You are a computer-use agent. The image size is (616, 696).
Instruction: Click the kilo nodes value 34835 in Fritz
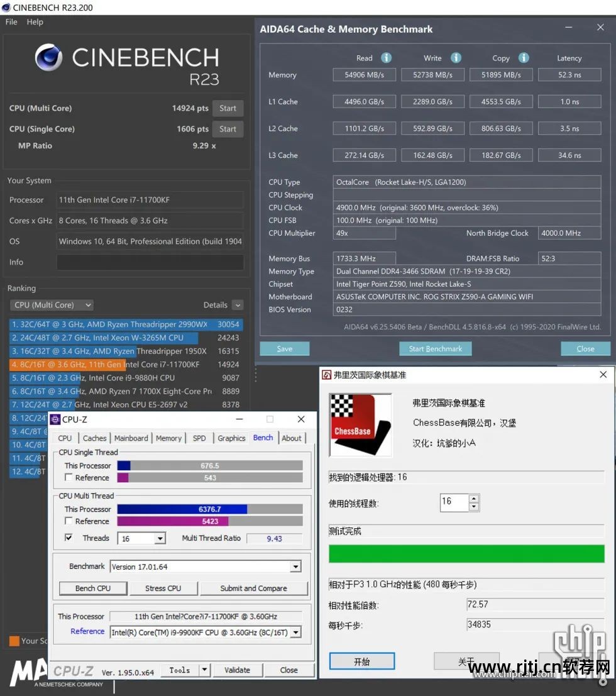point(535,624)
